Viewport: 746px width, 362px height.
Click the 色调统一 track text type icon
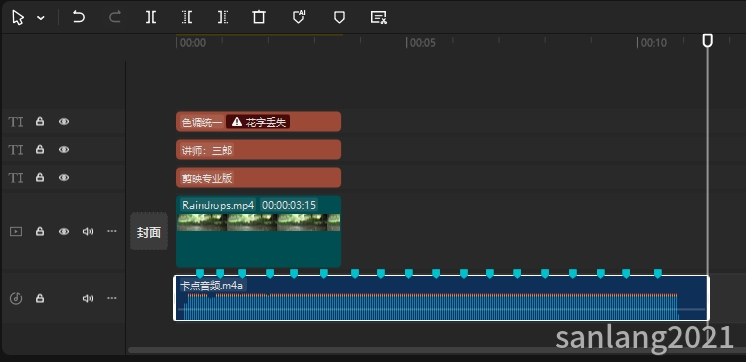[16, 122]
